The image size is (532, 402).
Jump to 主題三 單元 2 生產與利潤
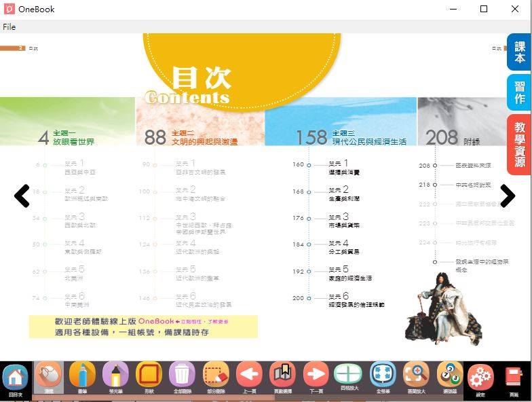(x=326, y=194)
